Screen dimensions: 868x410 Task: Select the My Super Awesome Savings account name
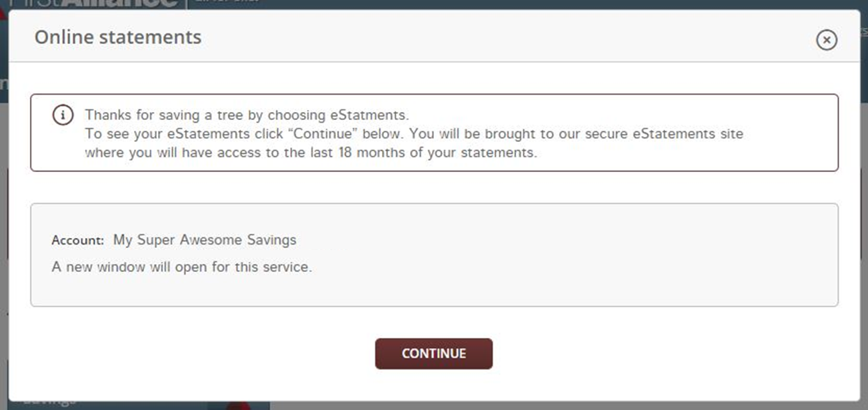[205, 239]
